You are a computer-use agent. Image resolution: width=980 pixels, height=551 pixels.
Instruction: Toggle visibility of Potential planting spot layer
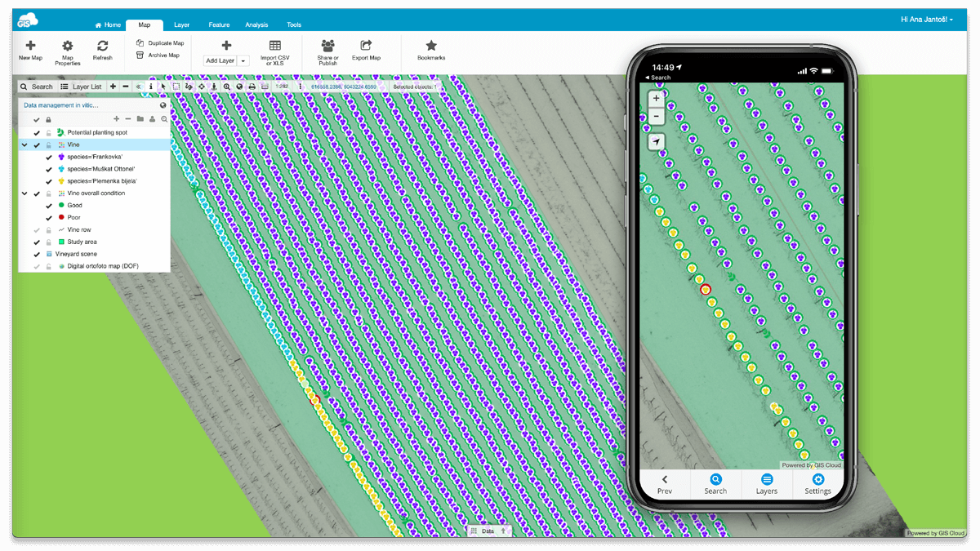pyautogui.click(x=37, y=132)
